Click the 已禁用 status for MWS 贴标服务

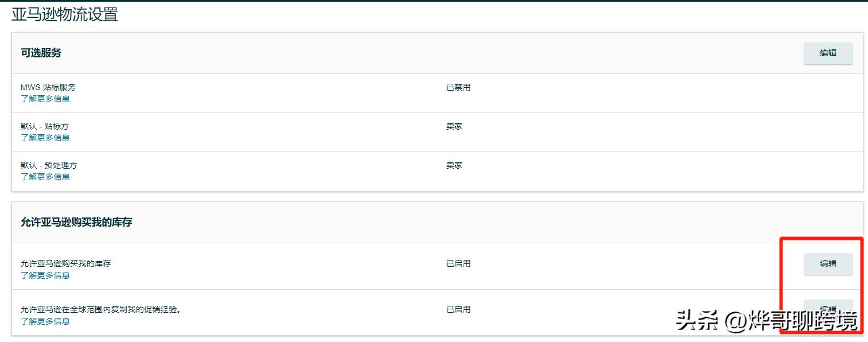tap(458, 87)
